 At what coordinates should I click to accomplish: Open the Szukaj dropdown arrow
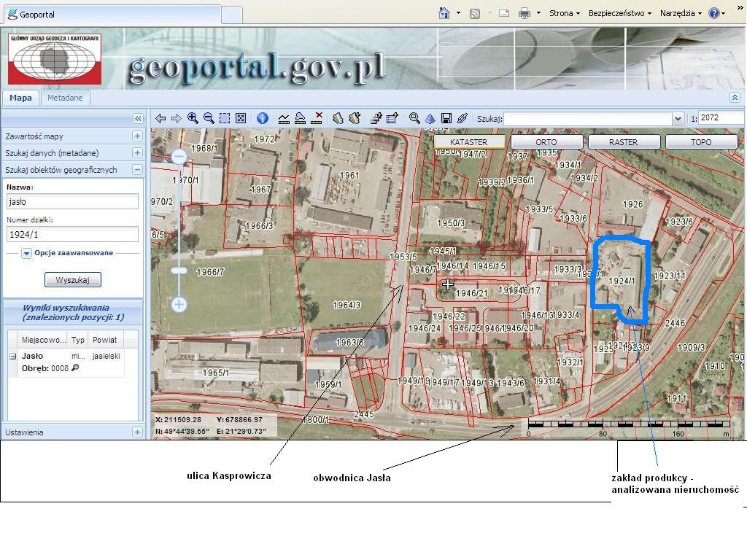(678, 119)
